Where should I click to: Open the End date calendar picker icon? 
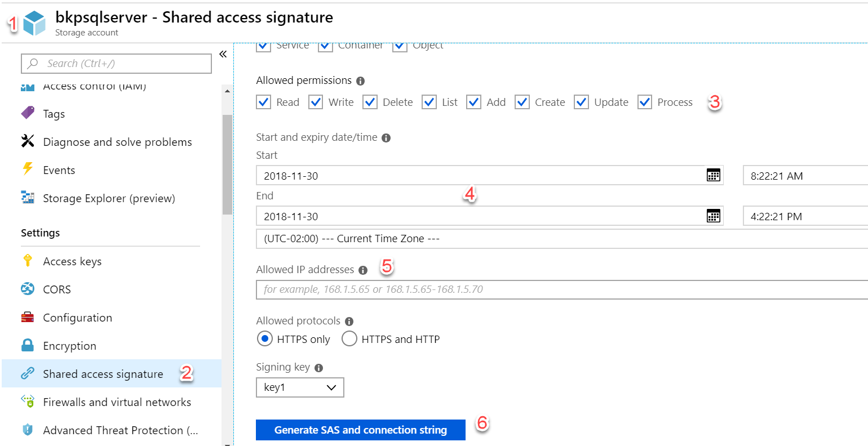[713, 216]
